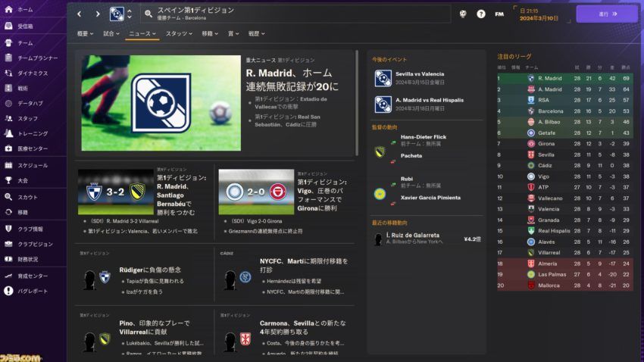Open the Carmona Sevilla contract story

(303, 327)
